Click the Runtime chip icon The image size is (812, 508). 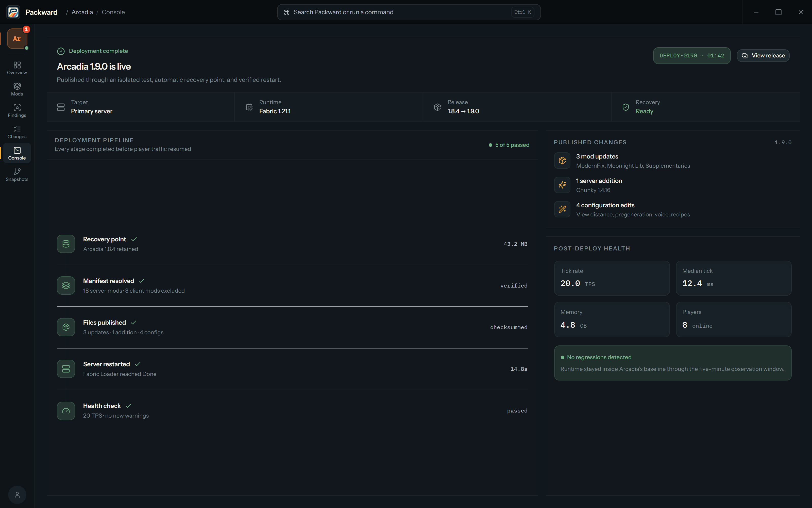tap(249, 107)
